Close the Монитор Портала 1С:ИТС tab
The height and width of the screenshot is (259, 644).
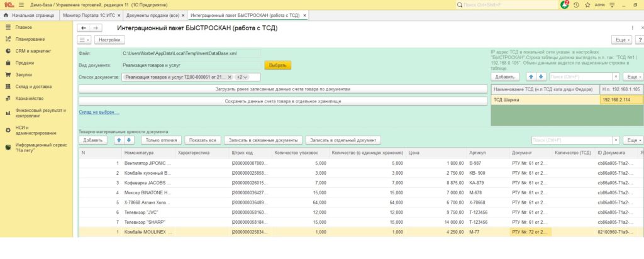(x=118, y=14)
